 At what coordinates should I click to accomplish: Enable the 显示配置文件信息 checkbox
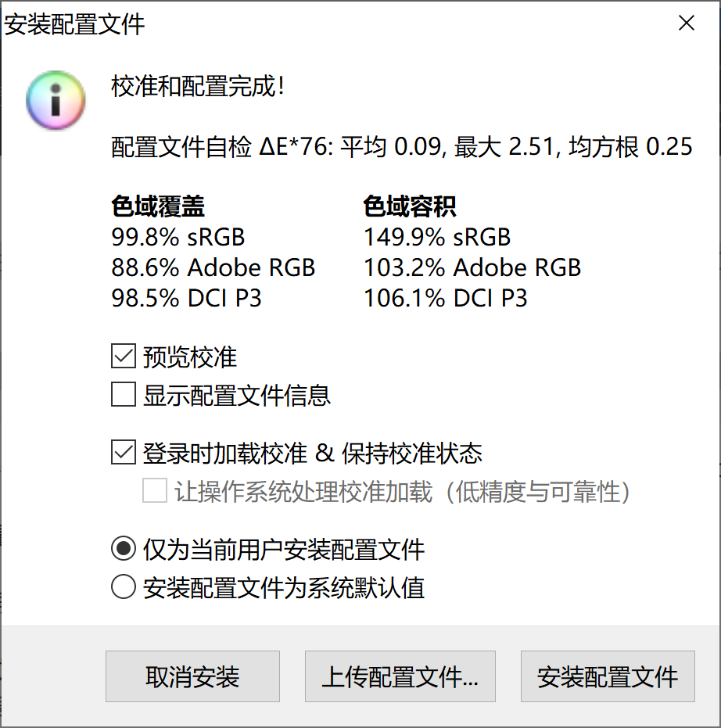[x=124, y=395]
